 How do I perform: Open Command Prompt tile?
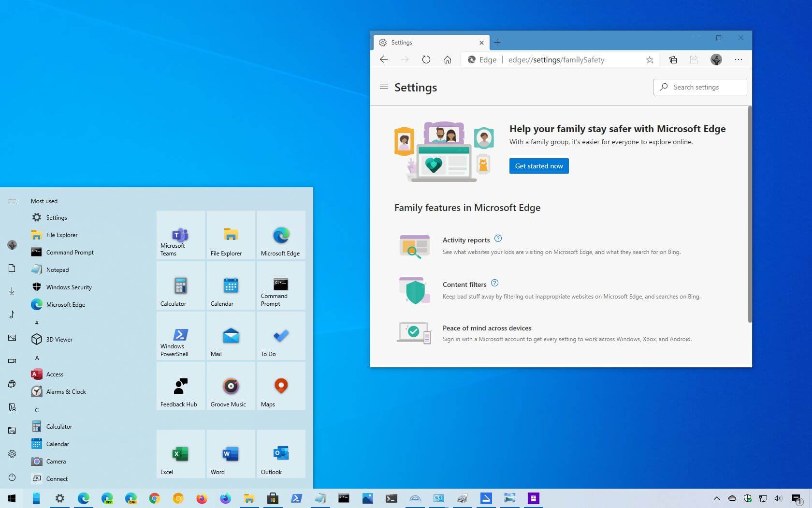[x=281, y=285]
